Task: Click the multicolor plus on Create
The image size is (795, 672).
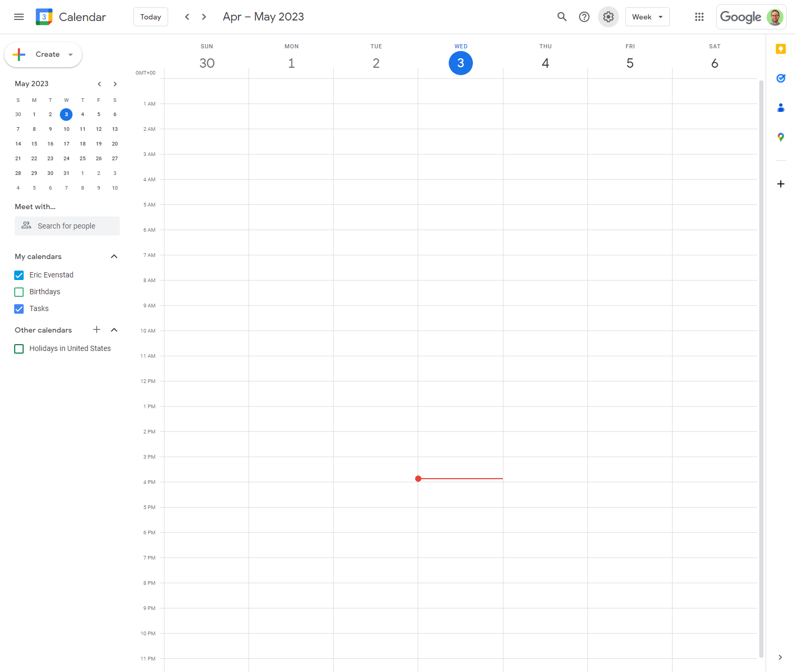Action: click(x=19, y=55)
